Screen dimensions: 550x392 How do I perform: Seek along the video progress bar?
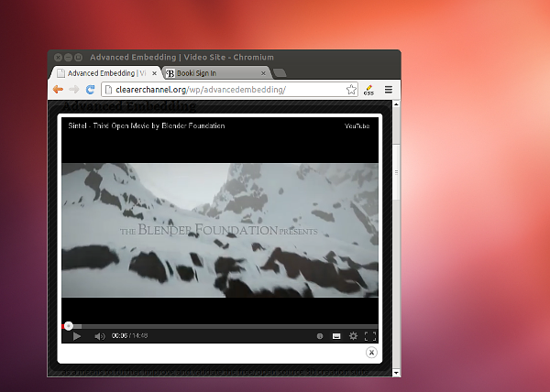220,325
